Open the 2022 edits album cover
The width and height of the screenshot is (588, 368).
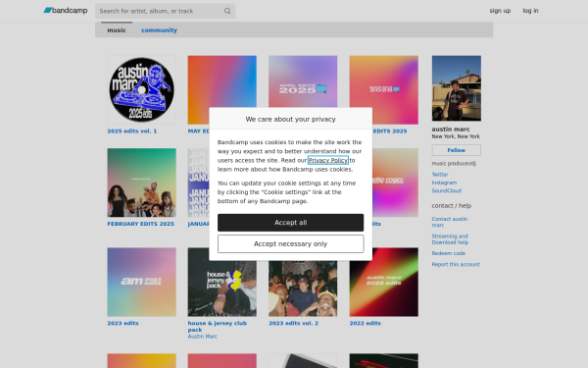(383, 282)
